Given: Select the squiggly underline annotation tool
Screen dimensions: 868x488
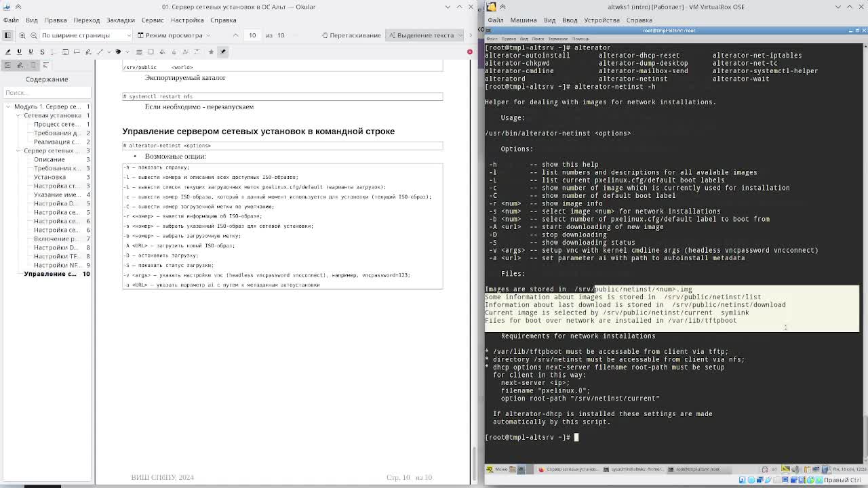Looking at the screenshot, I should click(31, 52).
